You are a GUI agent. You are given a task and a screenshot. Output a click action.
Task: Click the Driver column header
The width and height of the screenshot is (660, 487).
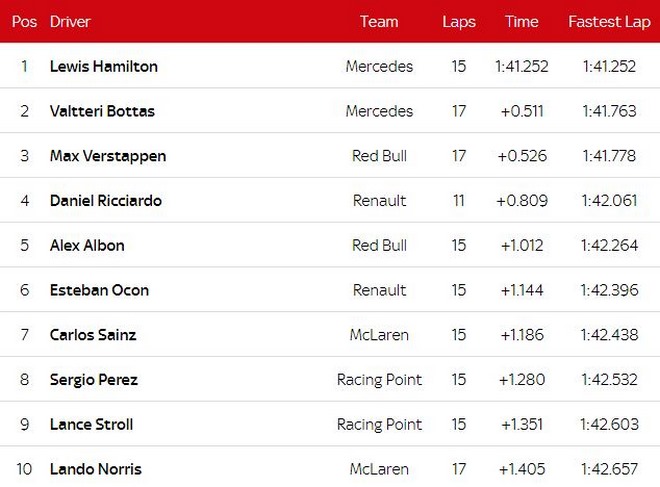(70, 21)
